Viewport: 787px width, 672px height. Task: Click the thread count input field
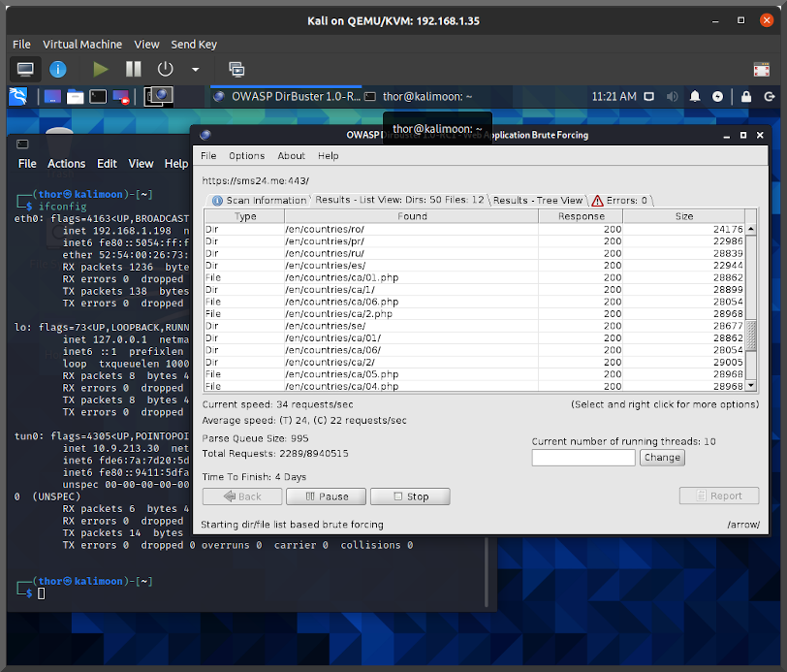click(x=583, y=457)
